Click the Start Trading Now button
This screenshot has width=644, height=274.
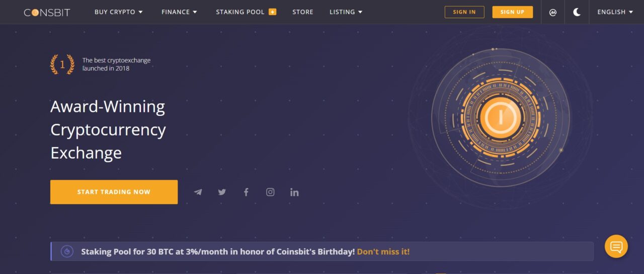[114, 192]
